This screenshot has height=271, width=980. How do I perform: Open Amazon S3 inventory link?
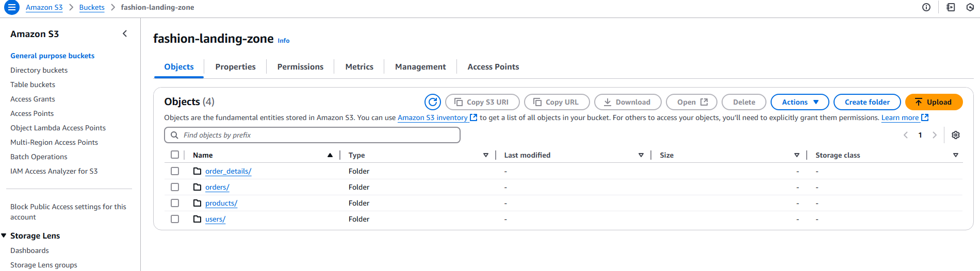433,117
